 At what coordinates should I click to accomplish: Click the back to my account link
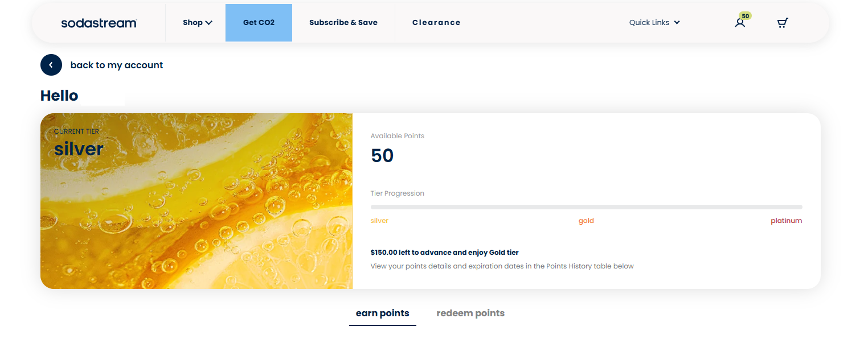tap(117, 65)
